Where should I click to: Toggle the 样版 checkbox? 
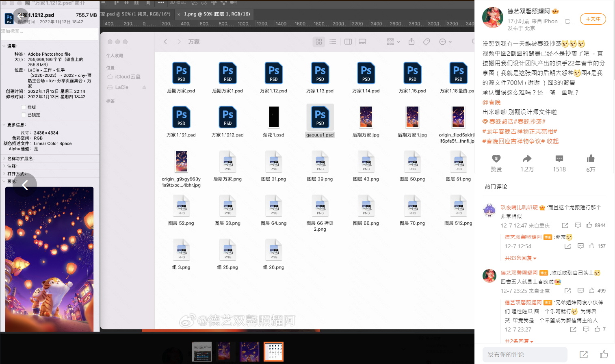coord(23,107)
